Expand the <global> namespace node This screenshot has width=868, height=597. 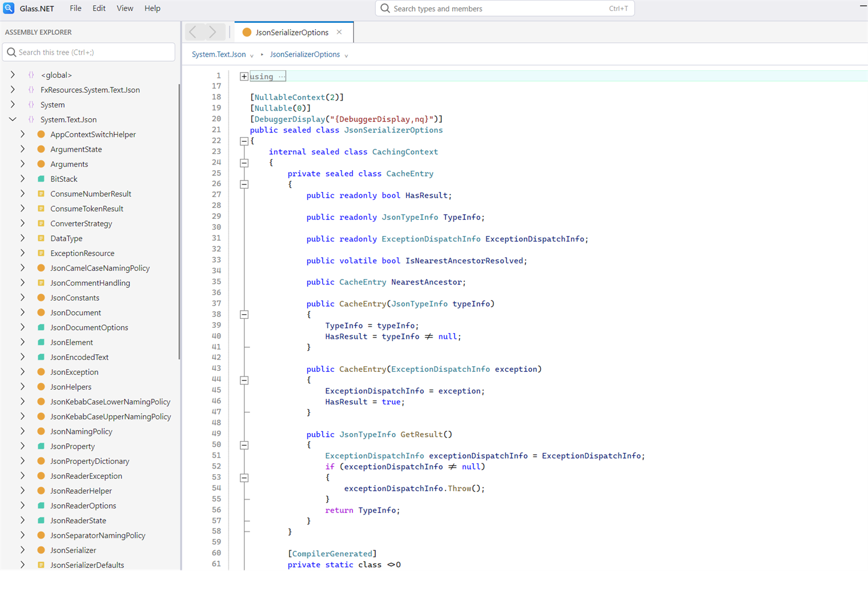click(x=13, y=75)
